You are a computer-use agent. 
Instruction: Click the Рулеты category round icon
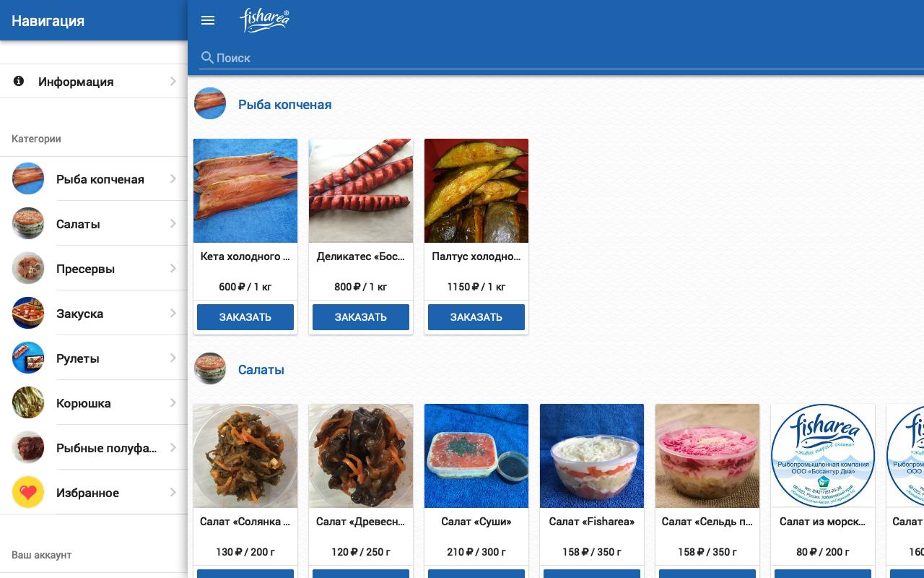[x=28, y=358]
